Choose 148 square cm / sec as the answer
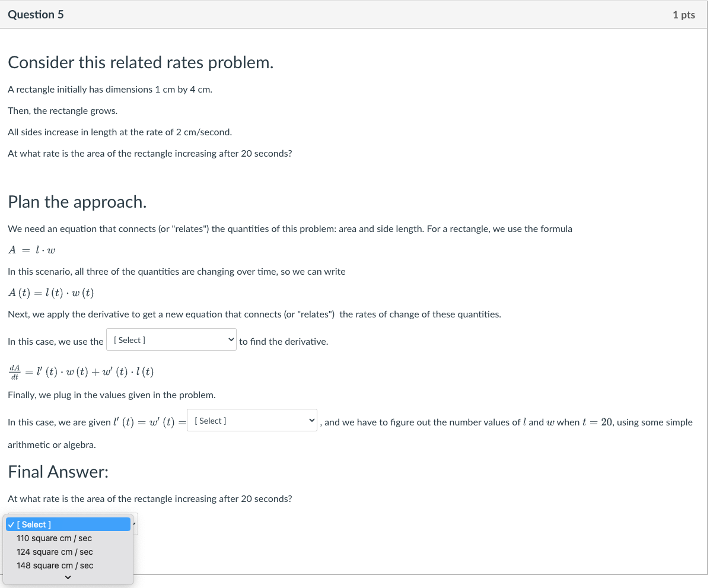The width and height of the screenshot is (710, 588). [x=55, y=565]
